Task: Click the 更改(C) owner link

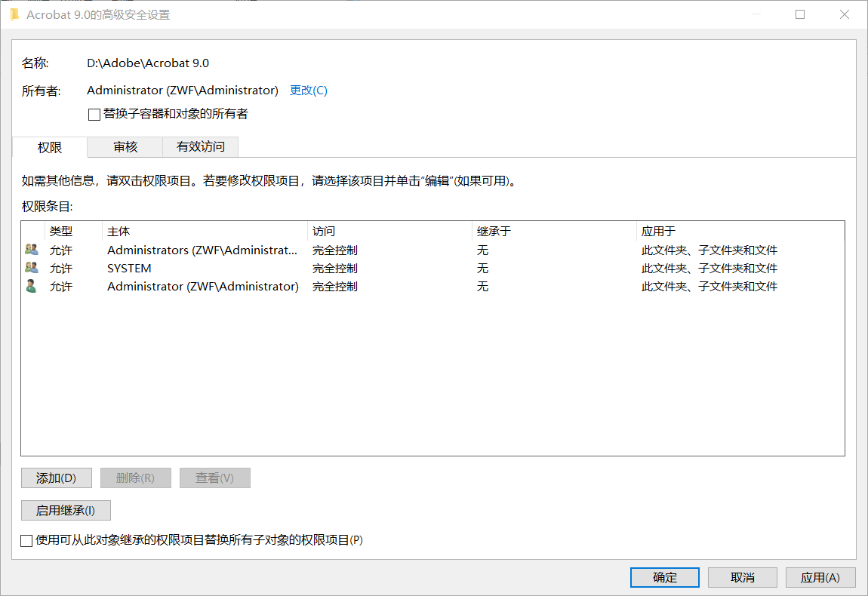Action: [x=309, y=91]
